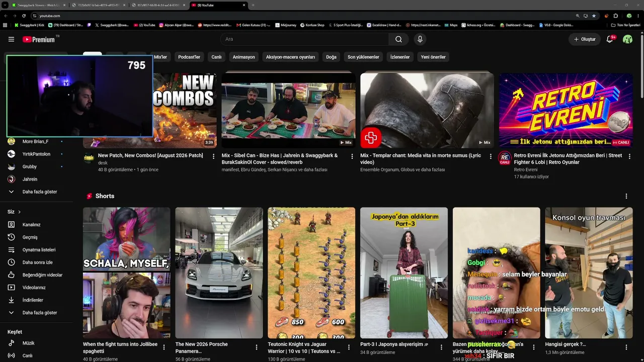644x362 pixels.
Task: Select the Son yüklenenler chip
Action: tap(363, 57)
